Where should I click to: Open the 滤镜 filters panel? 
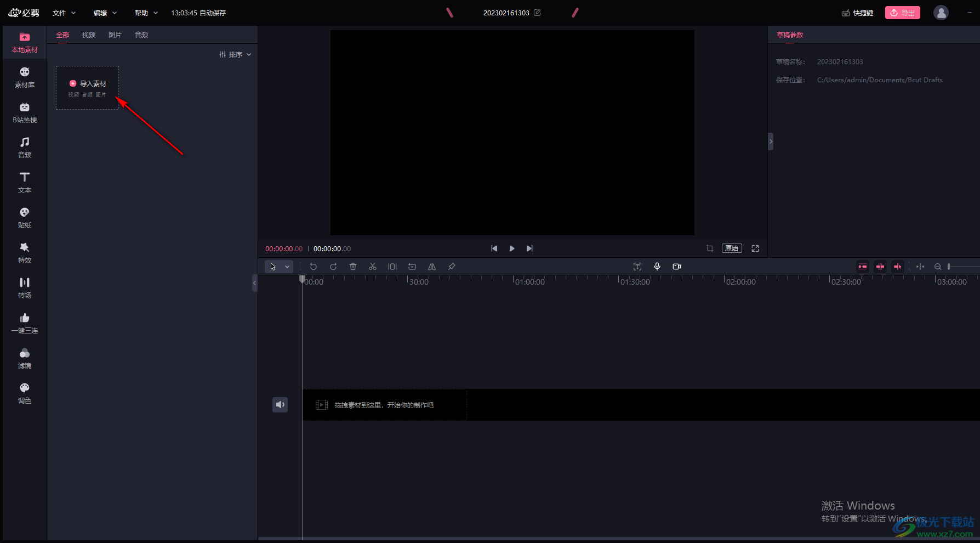point(25,359)
